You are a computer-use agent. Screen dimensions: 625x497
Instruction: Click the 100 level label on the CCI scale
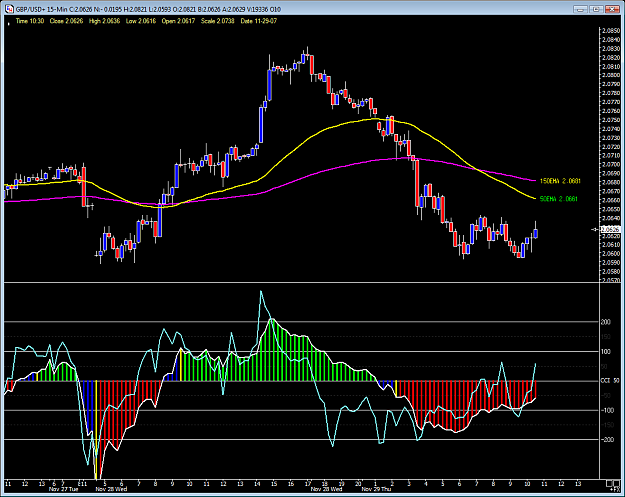605,352
